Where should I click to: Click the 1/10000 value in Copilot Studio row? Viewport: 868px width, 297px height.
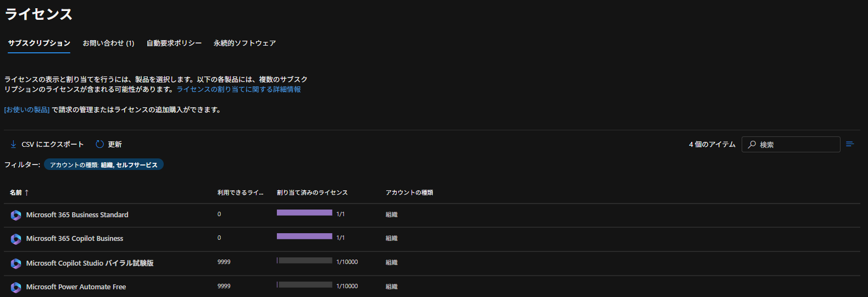347,262
